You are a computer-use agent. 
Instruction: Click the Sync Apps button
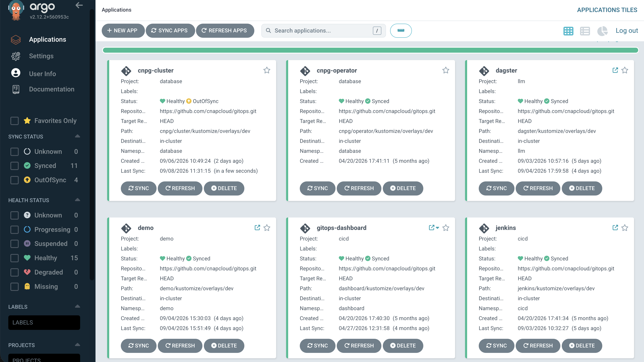(x=170, y=30)
